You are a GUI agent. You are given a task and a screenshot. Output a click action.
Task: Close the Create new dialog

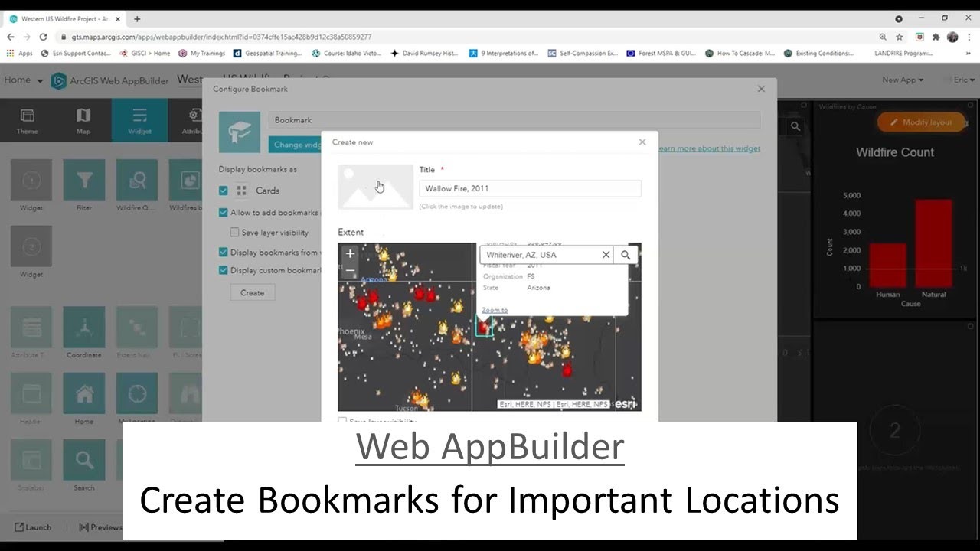coord(642,142)
